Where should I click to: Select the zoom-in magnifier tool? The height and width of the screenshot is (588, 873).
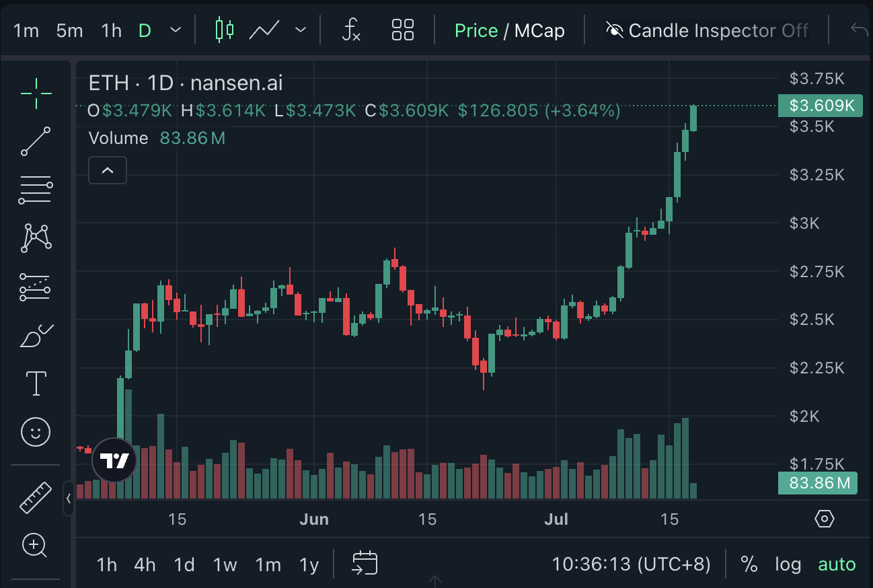(x=35, y=546)
